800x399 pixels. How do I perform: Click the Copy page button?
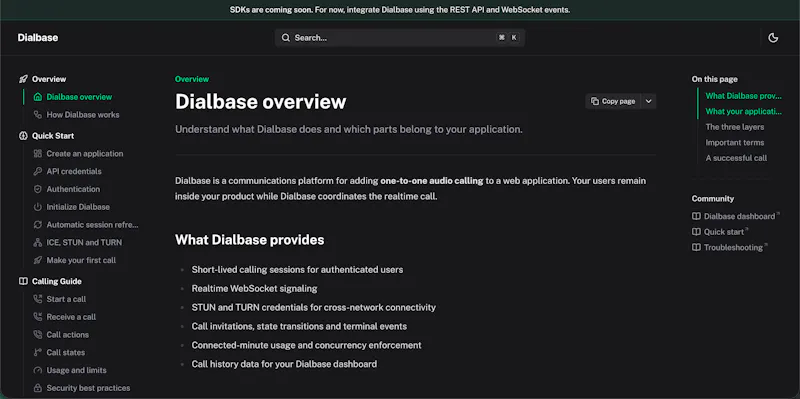coord(613,101)
